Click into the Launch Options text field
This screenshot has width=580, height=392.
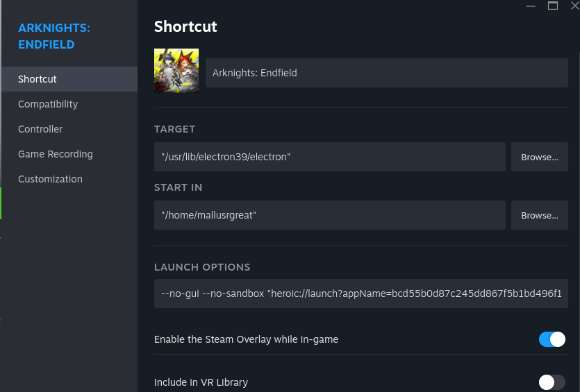click(361, 293)
